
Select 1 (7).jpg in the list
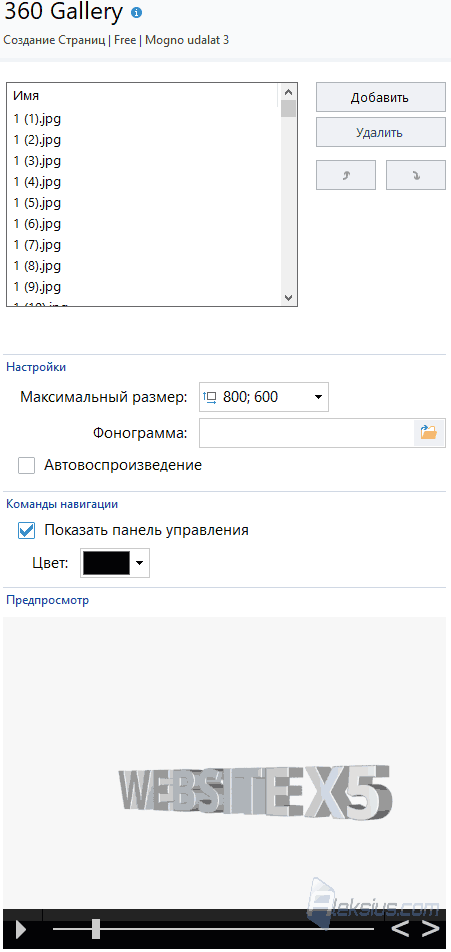click(x=38, y=245)
